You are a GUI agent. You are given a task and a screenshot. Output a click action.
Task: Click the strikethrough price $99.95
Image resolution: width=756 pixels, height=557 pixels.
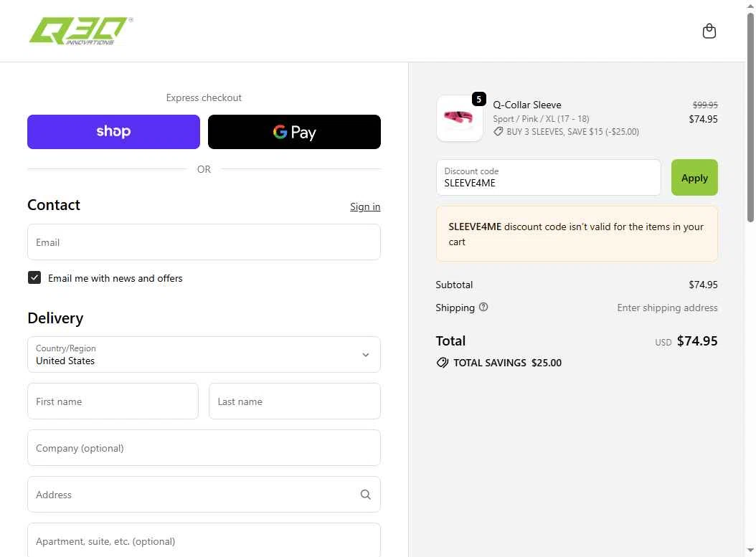[x=705, y=105]
